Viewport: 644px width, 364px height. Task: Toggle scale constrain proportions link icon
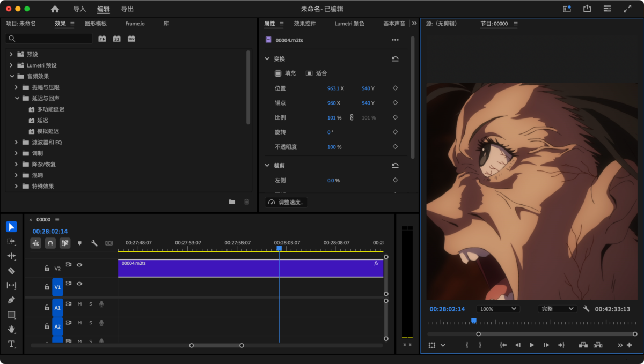352,117
